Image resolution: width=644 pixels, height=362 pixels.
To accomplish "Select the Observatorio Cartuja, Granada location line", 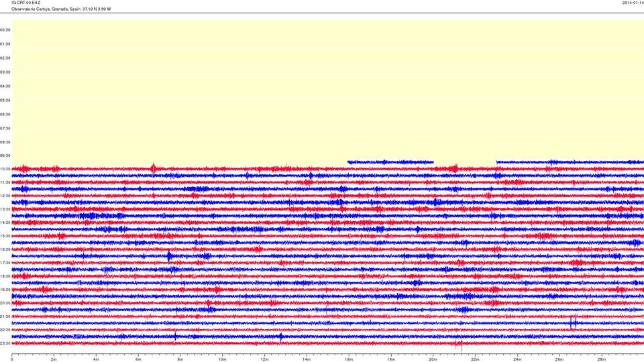I will [61, 9].
